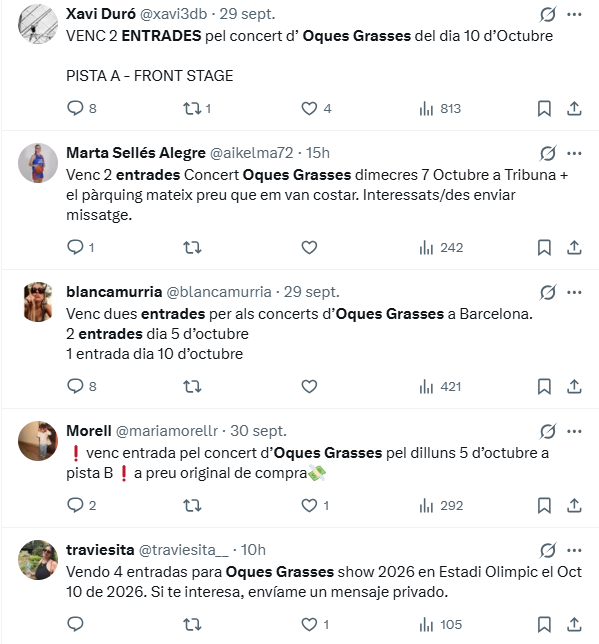The width and height of the screenshot is (599, 644).
Task: Open the 30 sept. timestamp on Morell's tweet
Action: coord(258,431)
